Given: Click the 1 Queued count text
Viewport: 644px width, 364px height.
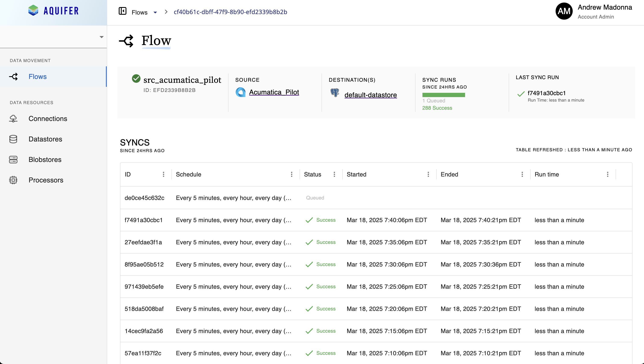Looking at the screenshot, I should click(x=434, y=101).
